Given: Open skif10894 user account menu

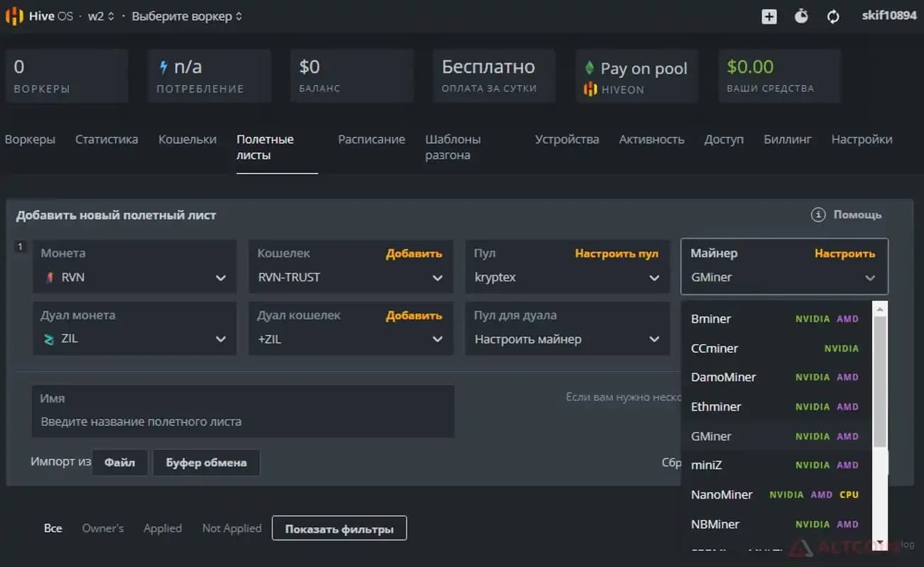Looking at the screenshot, I should pyautogui.click(x=889, y=16).
